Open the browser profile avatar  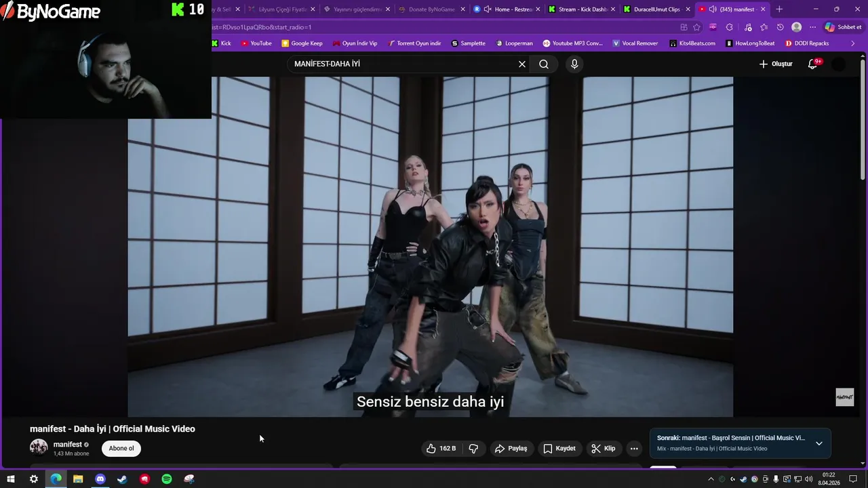tap(797, 27)
